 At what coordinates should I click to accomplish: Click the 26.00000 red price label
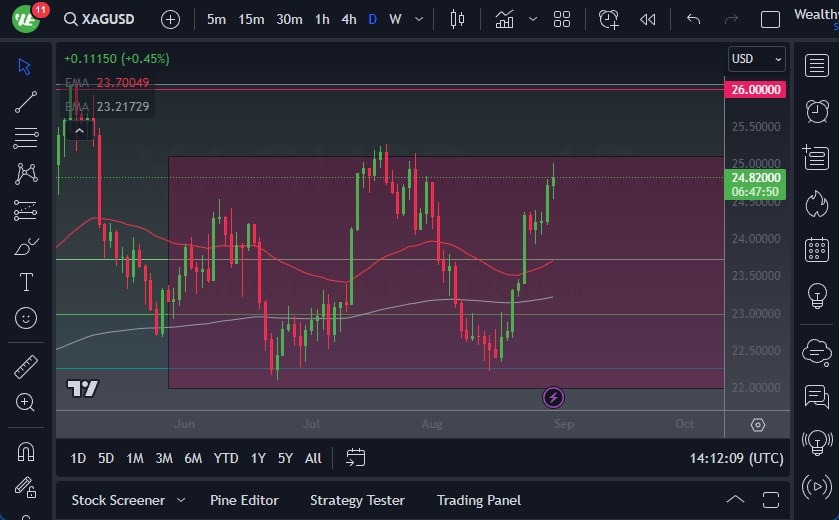point(756,90)
